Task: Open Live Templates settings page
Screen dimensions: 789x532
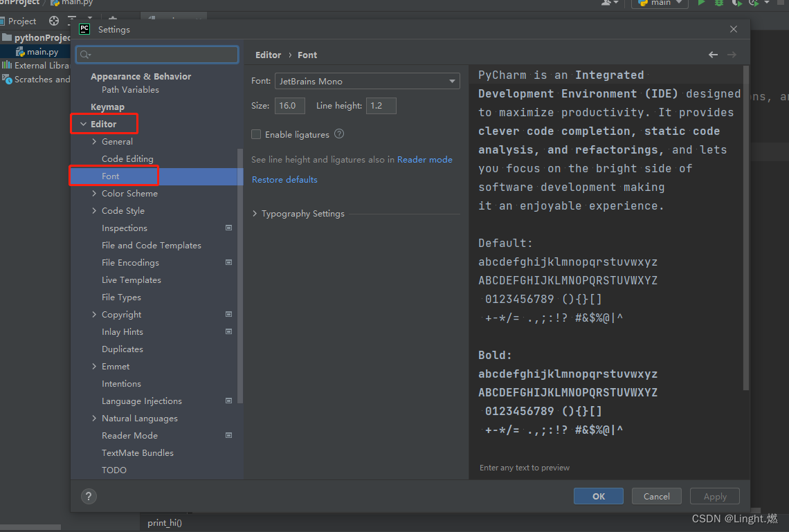Action: coord(131,280)
